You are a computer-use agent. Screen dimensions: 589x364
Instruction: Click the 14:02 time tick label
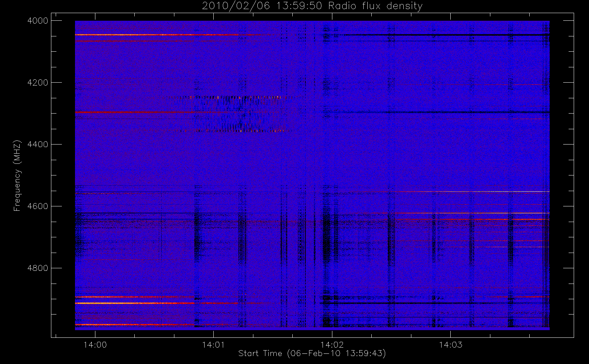332,345
